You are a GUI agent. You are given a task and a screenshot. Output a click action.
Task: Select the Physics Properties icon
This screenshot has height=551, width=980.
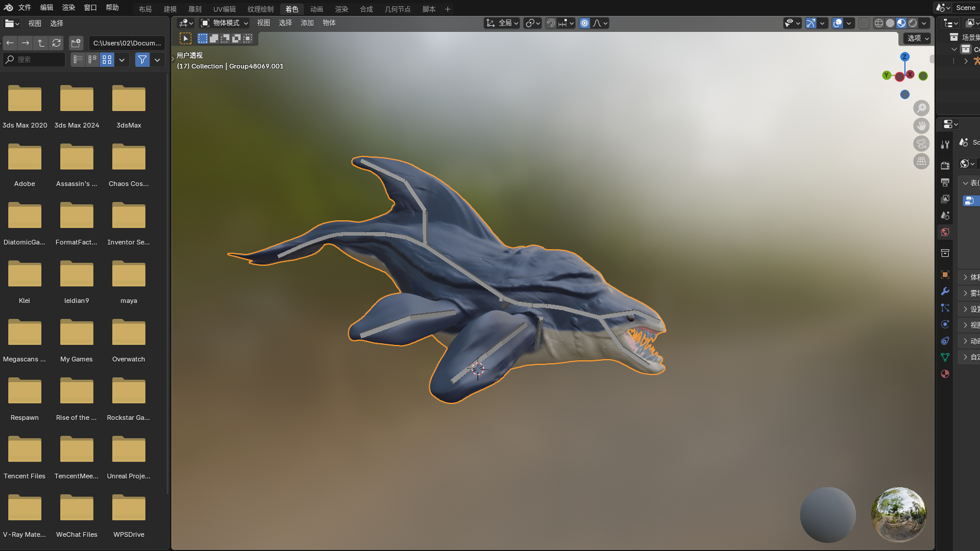pos(945,324)
